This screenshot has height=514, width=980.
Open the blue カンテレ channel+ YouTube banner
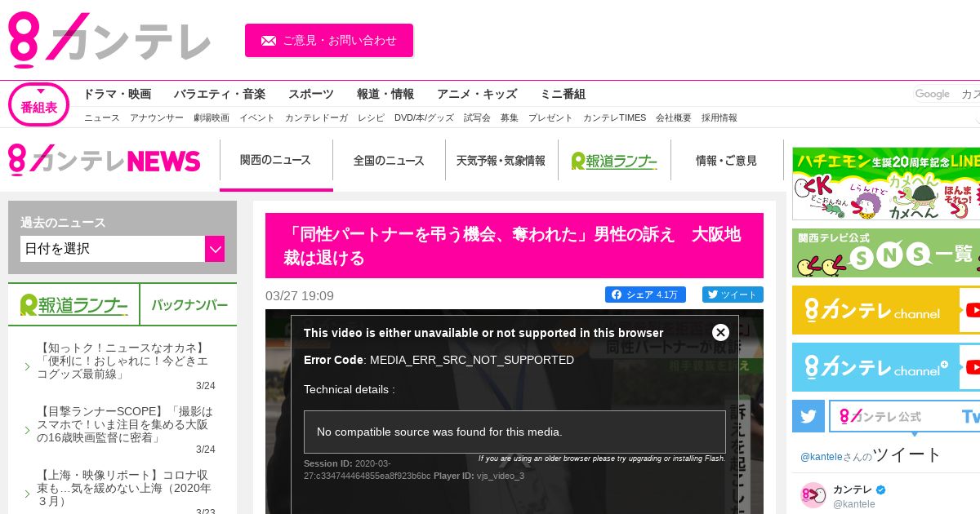886,367
